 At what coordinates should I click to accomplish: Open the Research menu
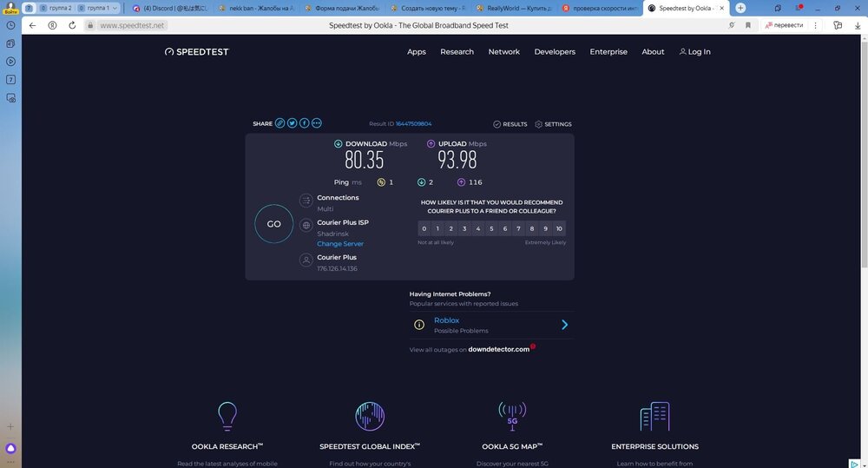click(457, 51)
